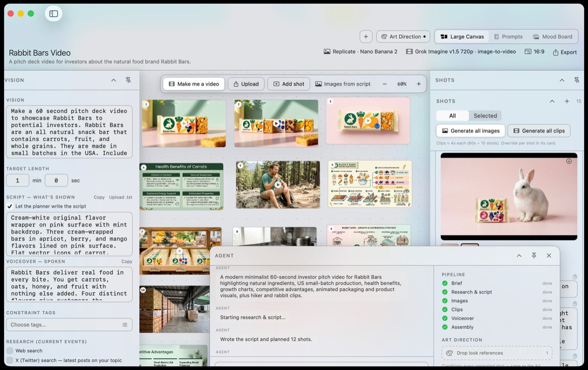Enable X (Twitter) search checkbox

(x=10, y=360)
